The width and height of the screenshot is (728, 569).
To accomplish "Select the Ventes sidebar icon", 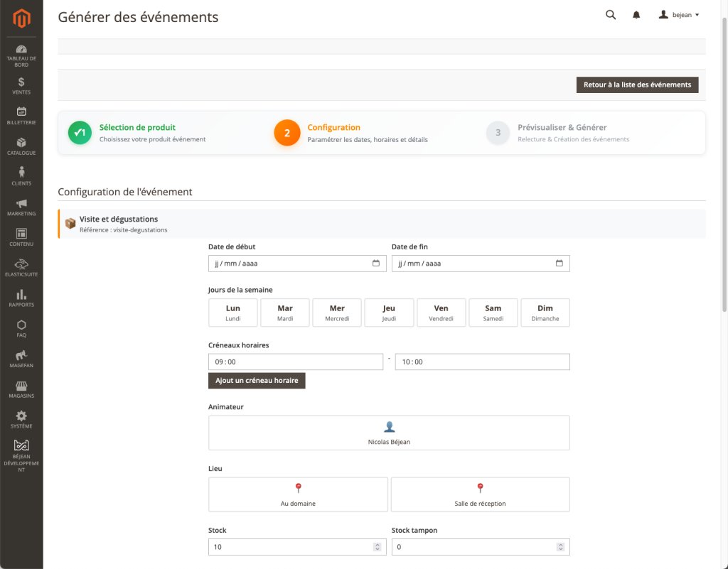I will (21, 84).
